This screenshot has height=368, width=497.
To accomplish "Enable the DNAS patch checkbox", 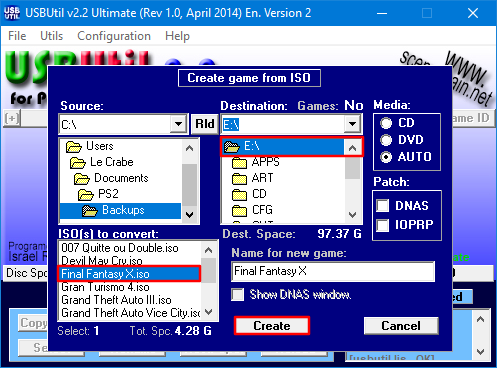I will point(382,205).
